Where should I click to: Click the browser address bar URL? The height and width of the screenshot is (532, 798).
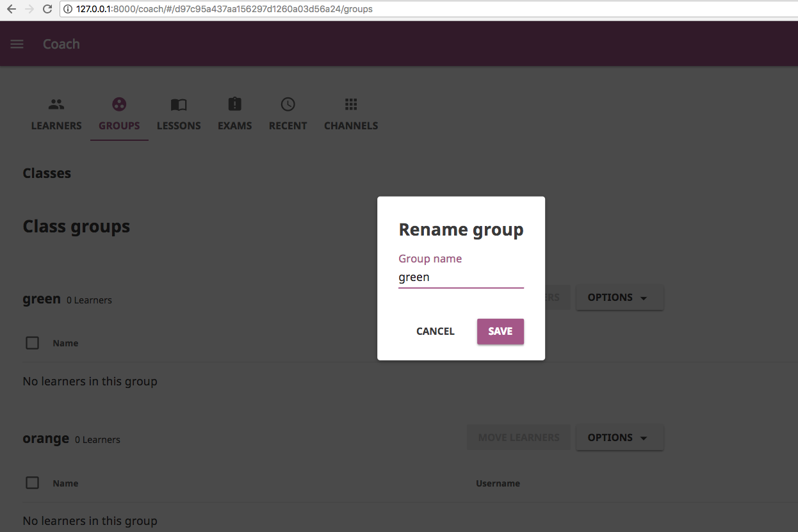pyautogui.click(x=224, y=9)
